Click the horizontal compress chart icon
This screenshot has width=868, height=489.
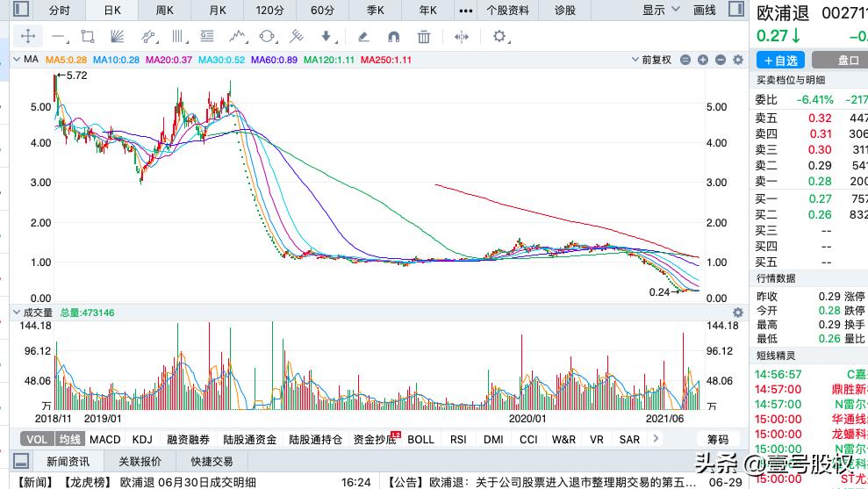coord(461,37)
